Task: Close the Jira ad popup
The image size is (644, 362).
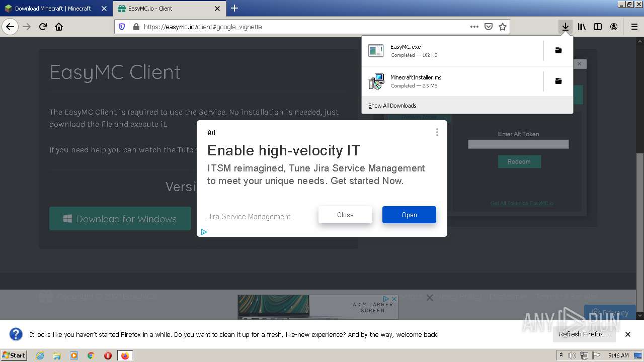Action: (x=345, y=215)
